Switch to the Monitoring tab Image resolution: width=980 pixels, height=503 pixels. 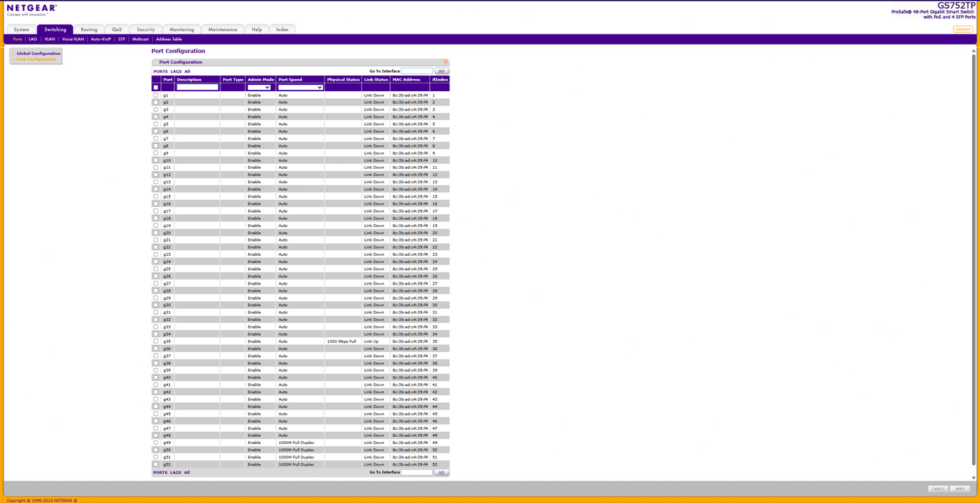[182, 29]
